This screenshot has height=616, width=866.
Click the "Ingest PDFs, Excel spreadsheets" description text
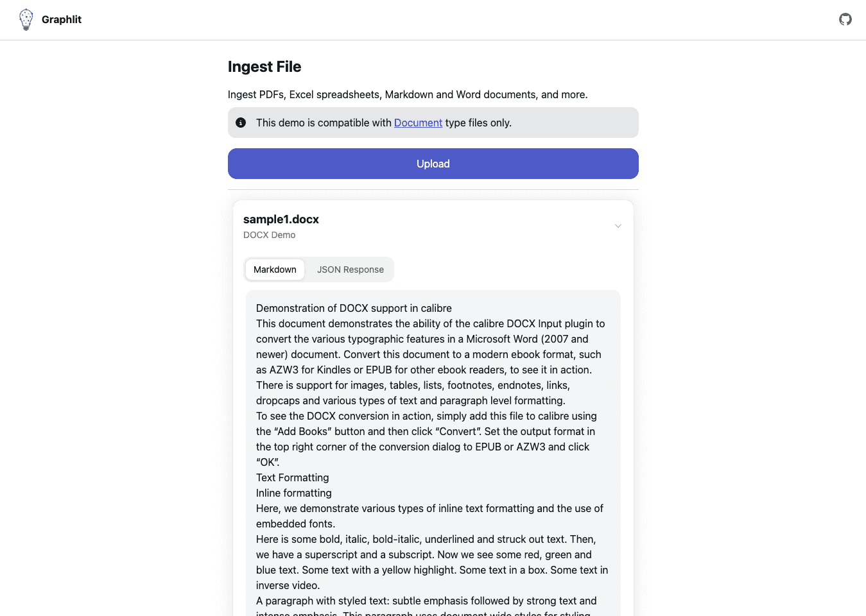pos(408,94)
